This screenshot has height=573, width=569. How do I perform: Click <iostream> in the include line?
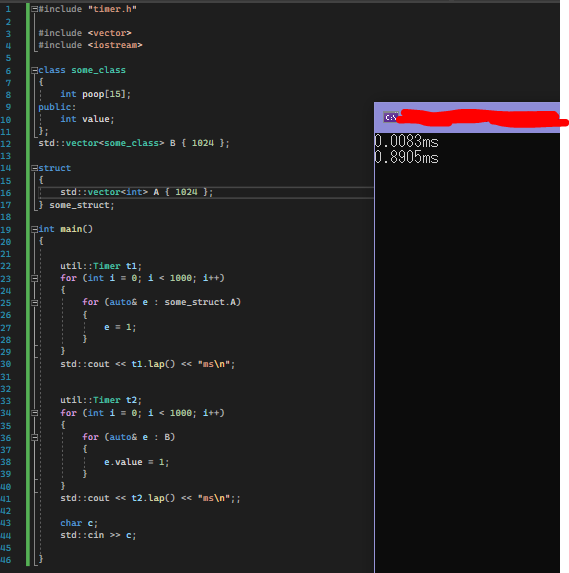pos(115,45)
